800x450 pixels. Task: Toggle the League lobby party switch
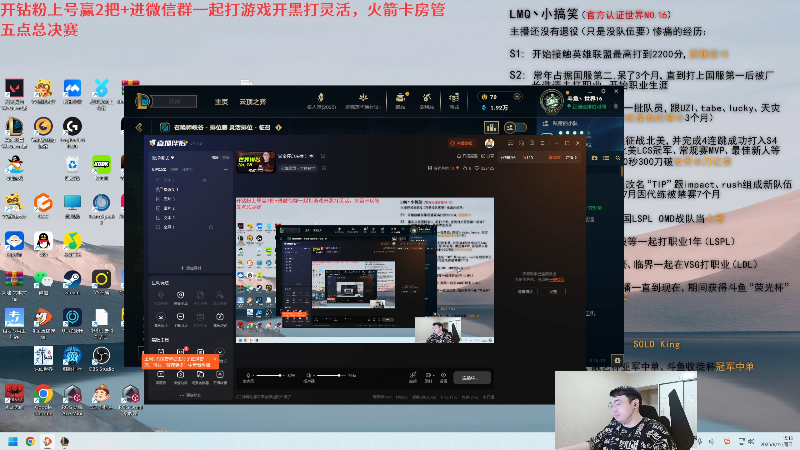(x=515, y=127)
